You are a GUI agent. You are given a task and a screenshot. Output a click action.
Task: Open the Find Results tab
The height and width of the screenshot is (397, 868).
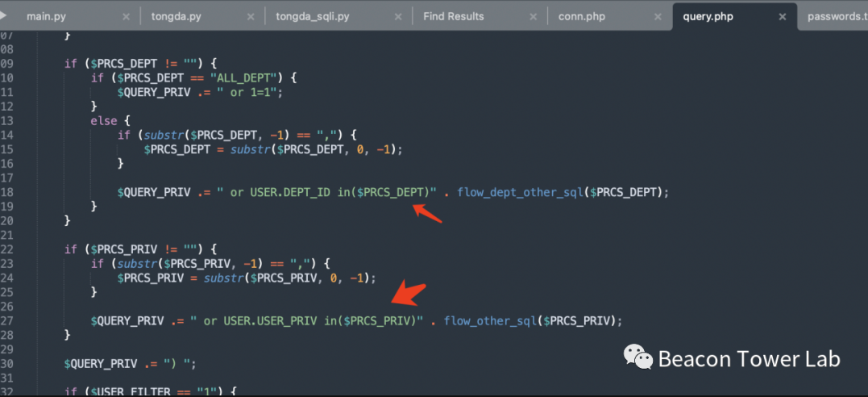click(454, 17)
